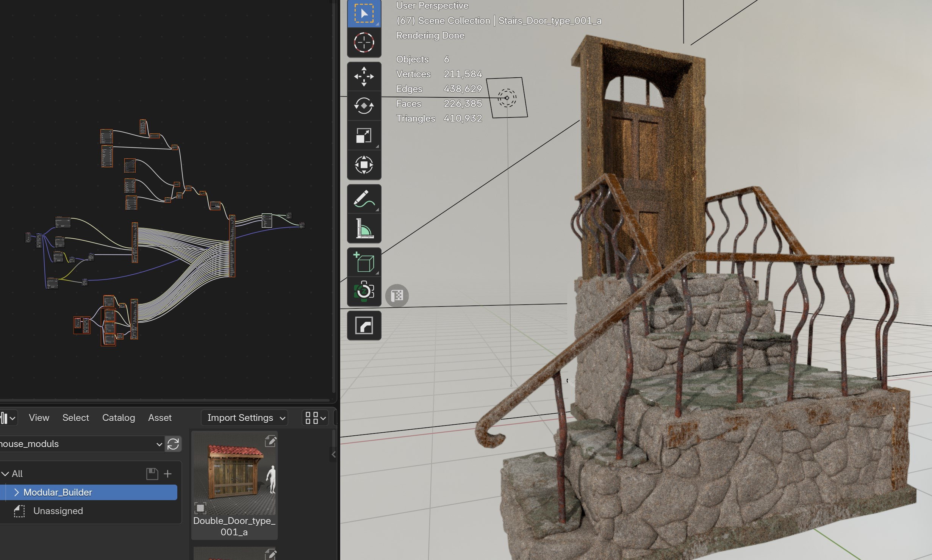The image size is (932, 560).
Task: Expand the Modular_Builder catalog
Action: [16, 492]
